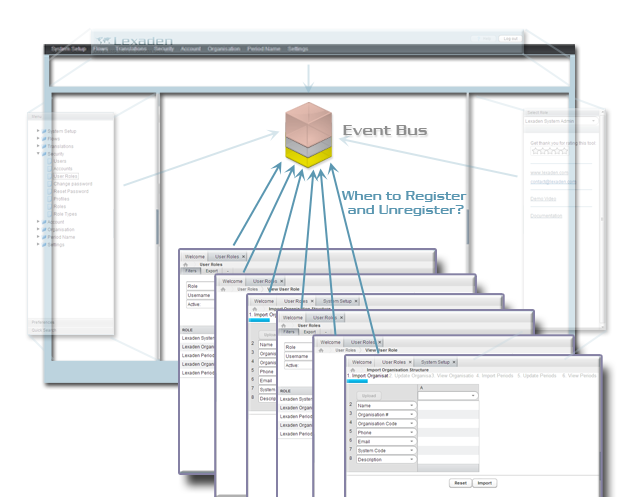Click the Flows folder icon in the tree
This screenshot has width=628, height=497.
(44, 139)
